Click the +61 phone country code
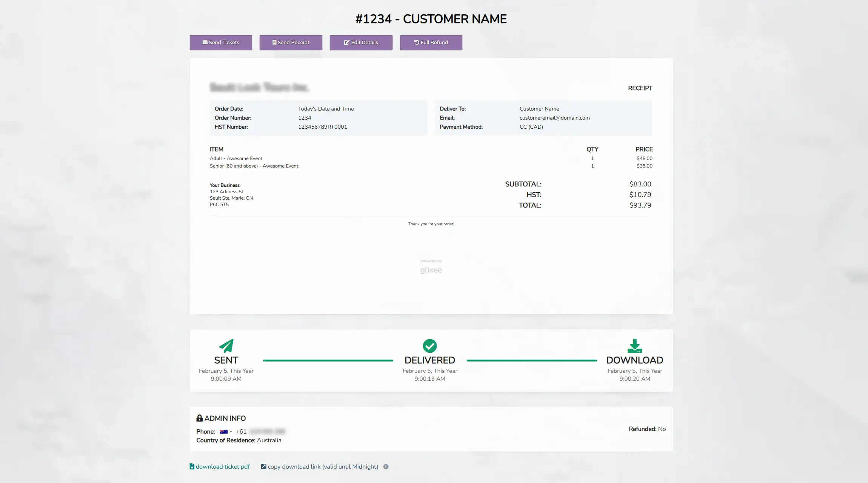The width and height of the screenshot is (868, 483). pos(241,432)
